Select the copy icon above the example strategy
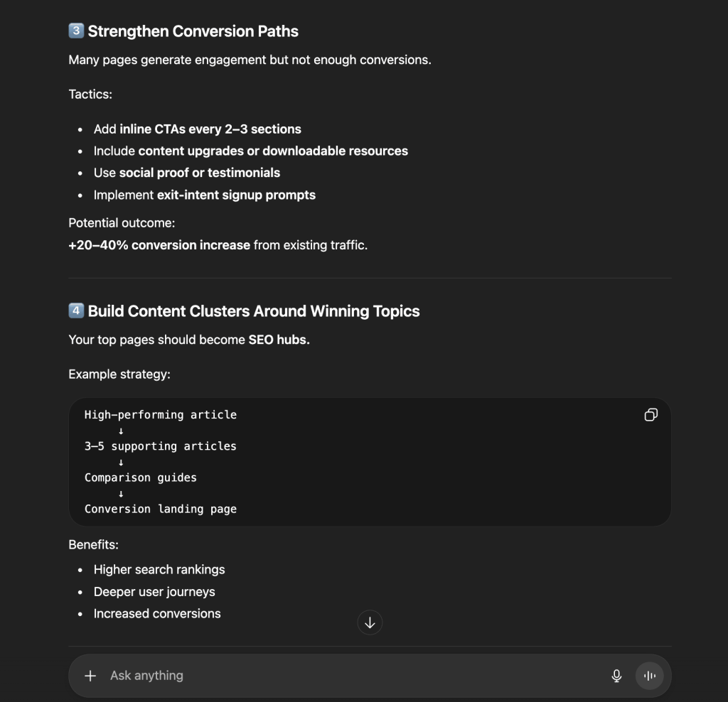Image resolution: width=728 pixels, height=702 pixels. (x=651, y=414)
